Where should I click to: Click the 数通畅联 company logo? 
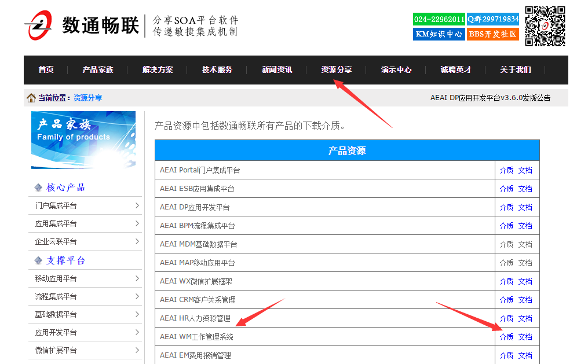[81, 25]
